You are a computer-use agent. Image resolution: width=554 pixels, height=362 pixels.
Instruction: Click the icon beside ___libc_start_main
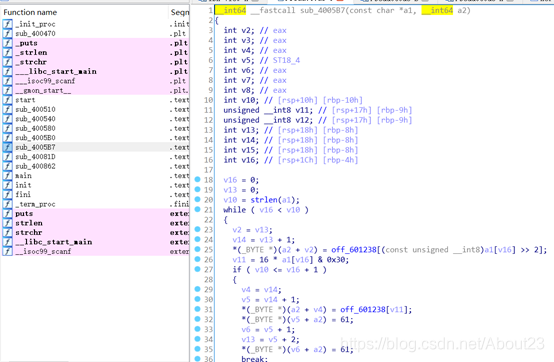(x=7, y=71)
